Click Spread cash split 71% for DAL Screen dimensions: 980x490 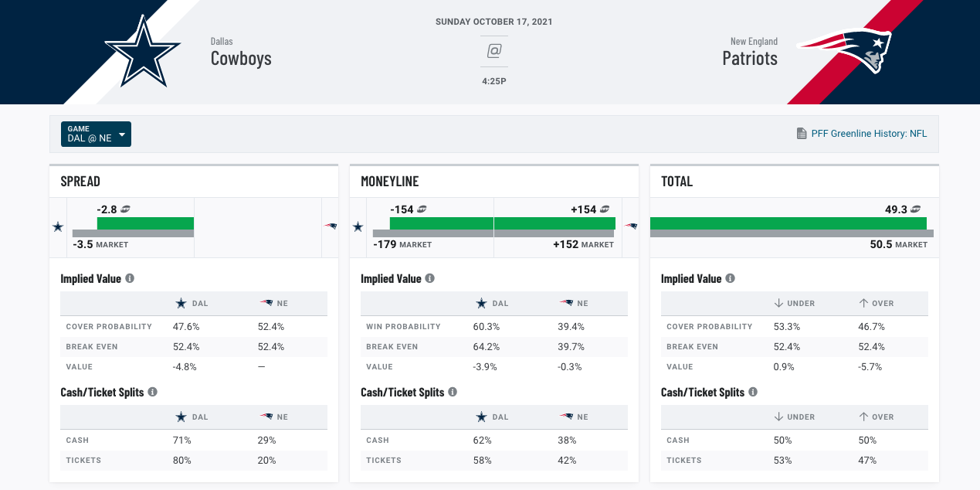coord(182,440)
